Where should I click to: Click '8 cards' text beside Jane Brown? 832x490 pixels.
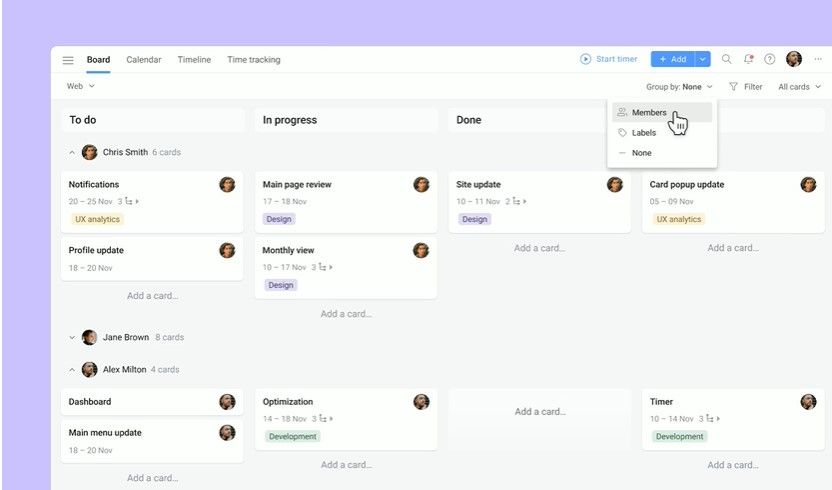(169, 337)
